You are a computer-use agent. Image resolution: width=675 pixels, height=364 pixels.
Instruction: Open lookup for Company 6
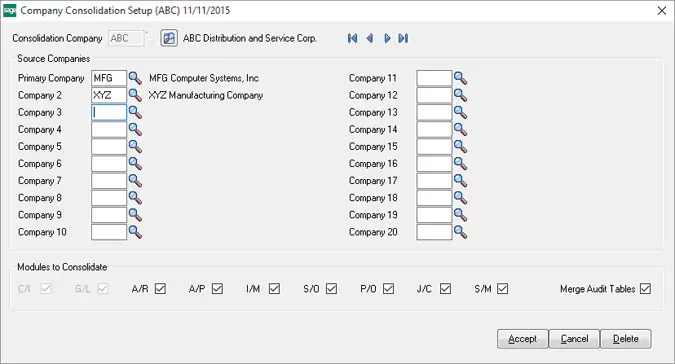click(x=135, y=163)
